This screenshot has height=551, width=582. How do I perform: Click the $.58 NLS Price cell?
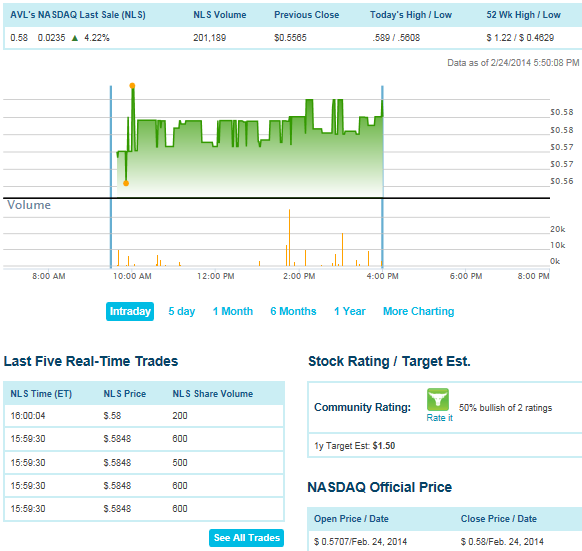tap(112, 415)
